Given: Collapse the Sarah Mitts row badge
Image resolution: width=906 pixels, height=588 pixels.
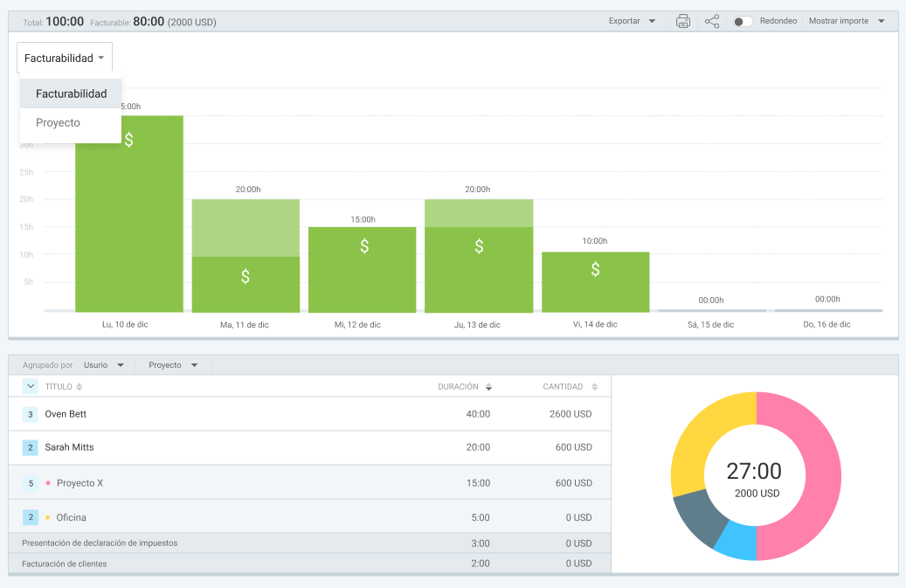Looking at the screenshot, I should click(x=30, y=447).
